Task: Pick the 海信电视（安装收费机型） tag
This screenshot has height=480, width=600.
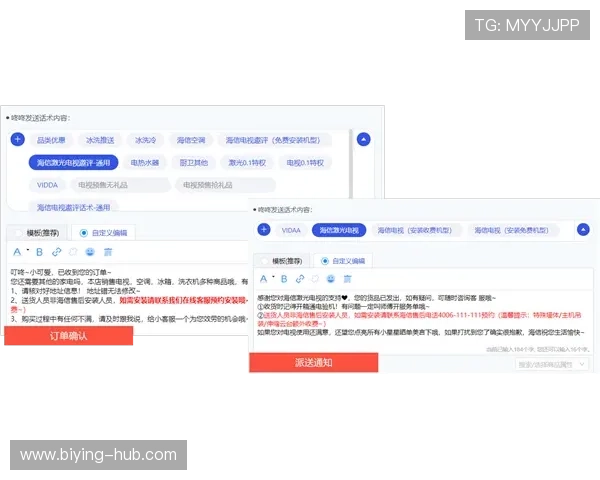Action: click(x=415, y=230)
